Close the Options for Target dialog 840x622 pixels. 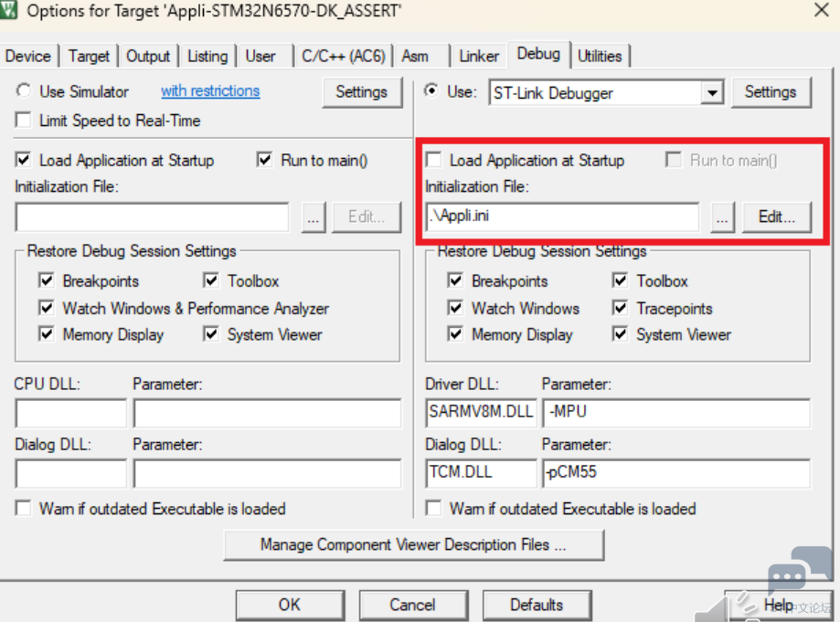coord(821,10)
